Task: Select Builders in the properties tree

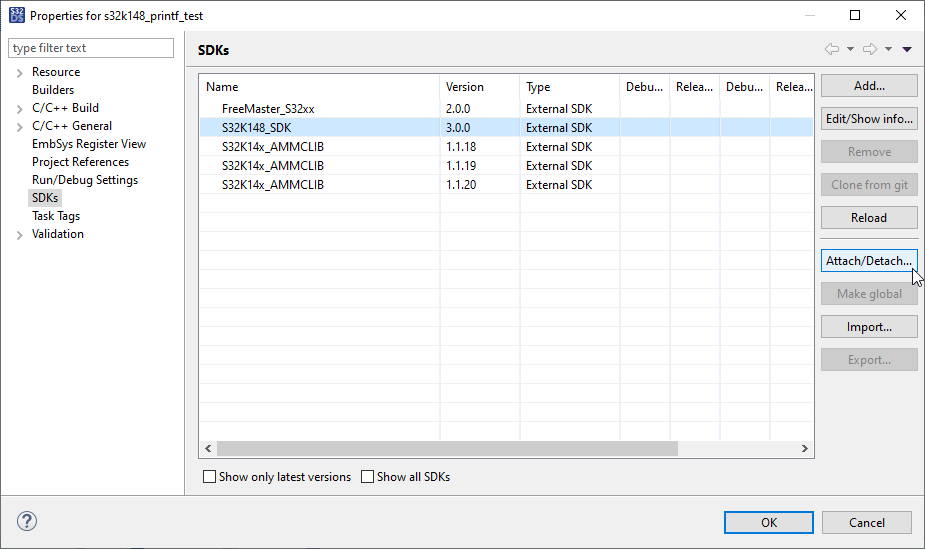Action: 53,90
